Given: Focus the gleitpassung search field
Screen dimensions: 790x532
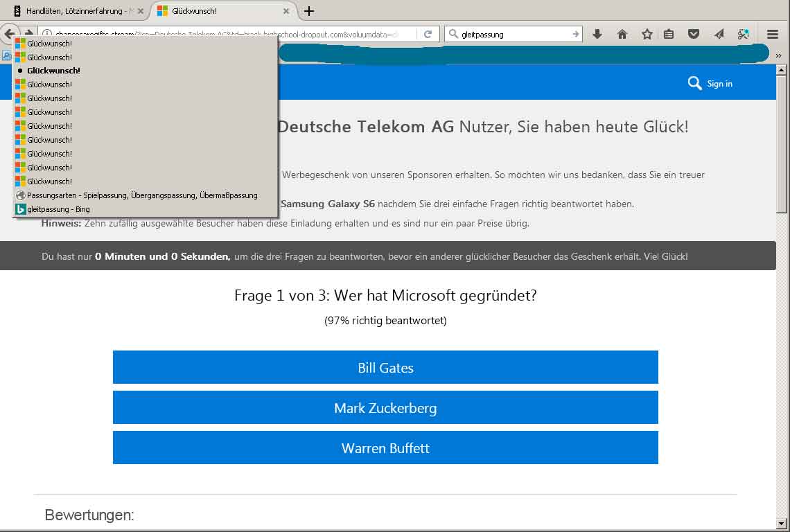Looking at the screenshot, I should click(x=514, y=34).
